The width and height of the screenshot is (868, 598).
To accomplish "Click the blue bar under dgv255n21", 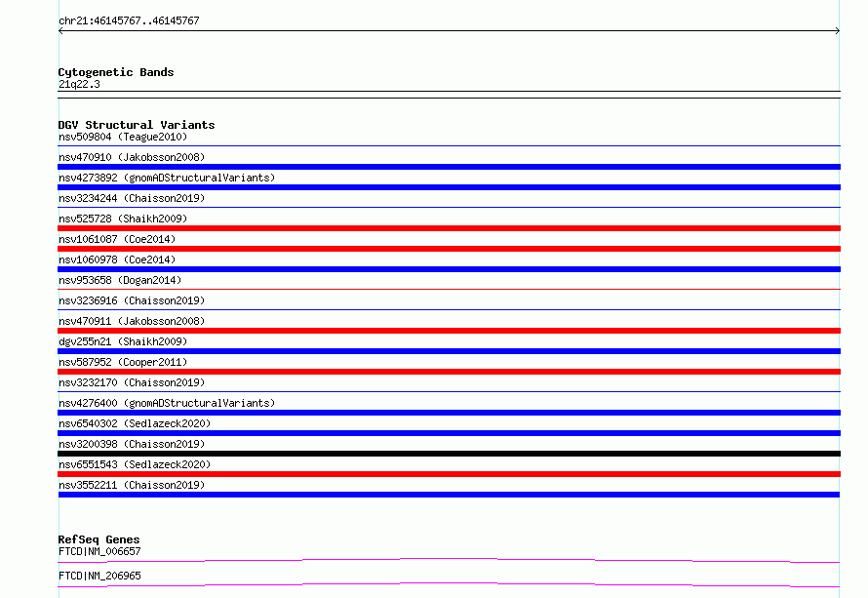I will pos(449,351).
